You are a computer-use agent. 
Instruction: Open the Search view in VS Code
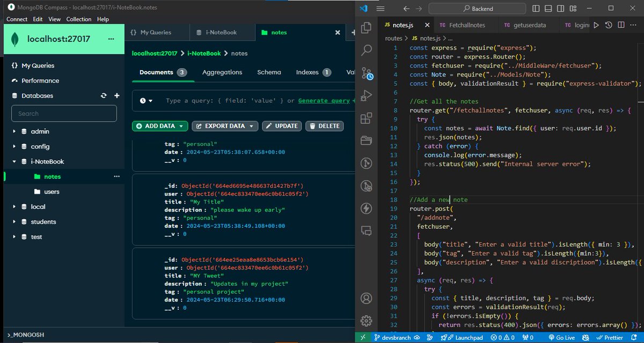point(367,50)
